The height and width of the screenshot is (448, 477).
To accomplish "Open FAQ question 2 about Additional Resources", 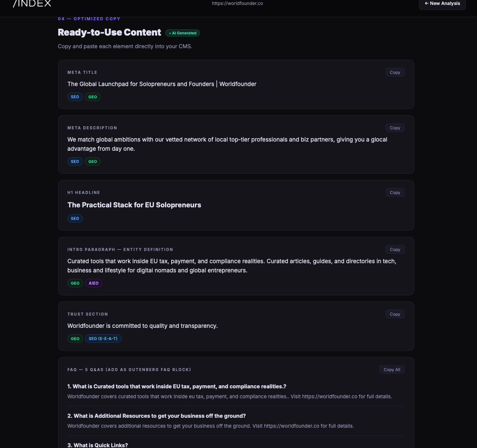I will tap(156, 416).
